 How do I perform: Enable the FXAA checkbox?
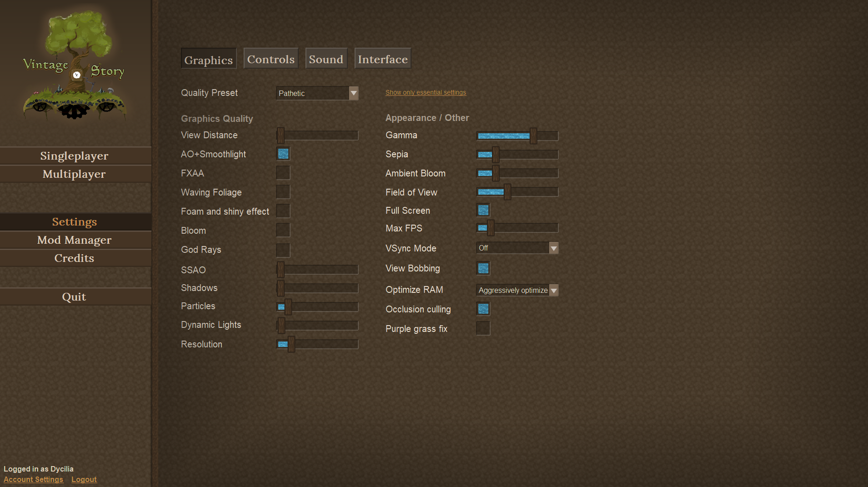(283, 173)
